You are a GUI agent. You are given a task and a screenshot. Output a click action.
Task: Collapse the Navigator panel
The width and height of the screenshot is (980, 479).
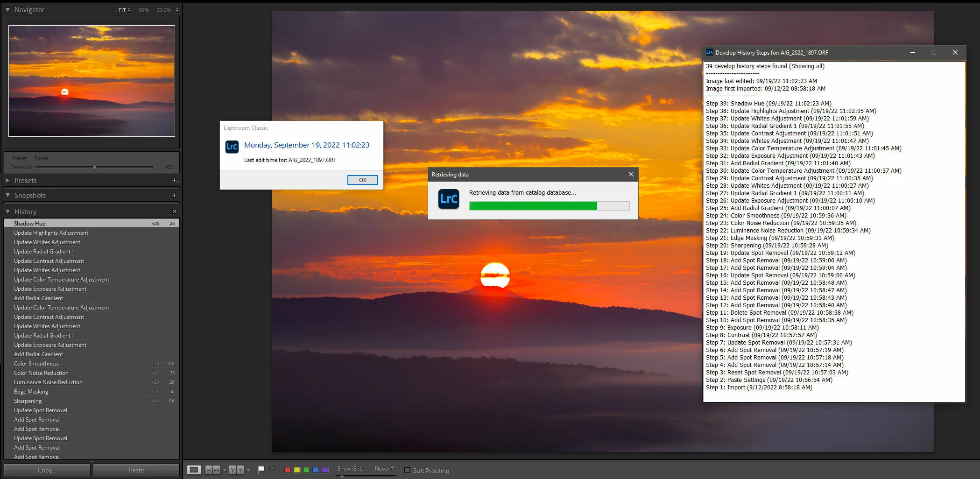7,9
